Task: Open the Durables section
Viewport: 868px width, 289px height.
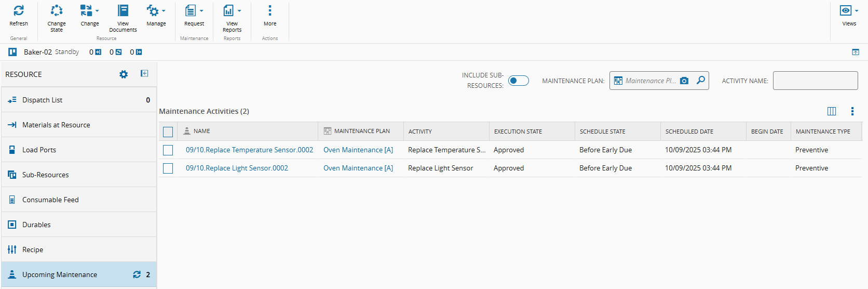Action: coord(79,225)
